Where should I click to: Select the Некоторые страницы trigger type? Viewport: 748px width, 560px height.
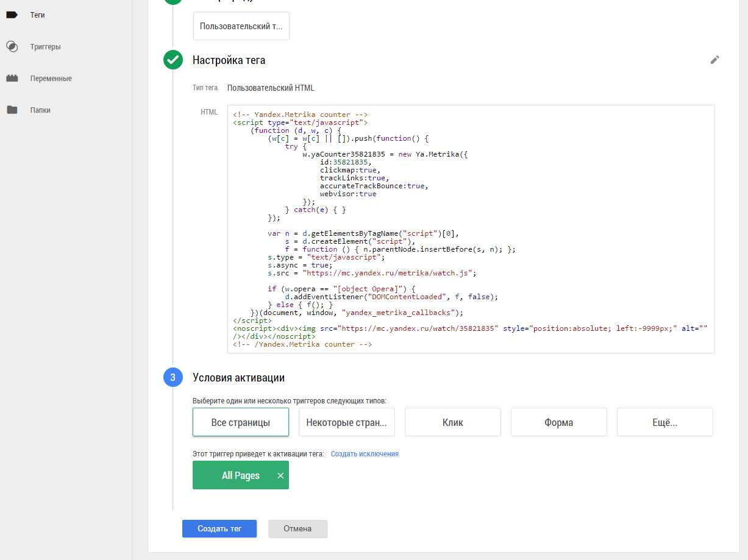tap(347, 422)
